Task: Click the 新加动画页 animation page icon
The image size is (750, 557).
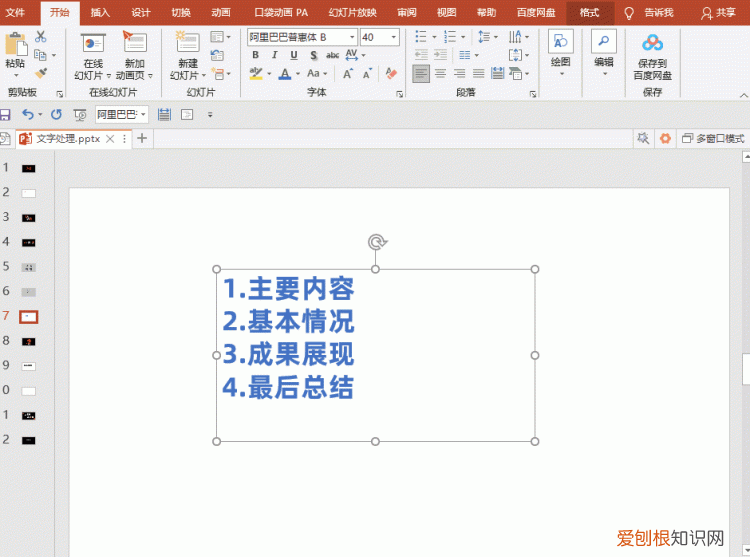Action: (134, 42)
